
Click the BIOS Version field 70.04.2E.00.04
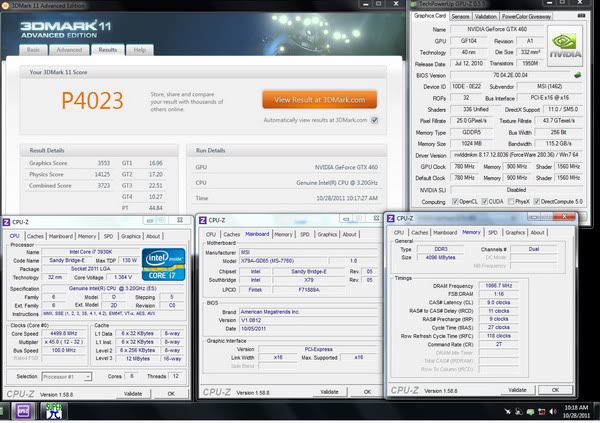click(x=511, y=75)
